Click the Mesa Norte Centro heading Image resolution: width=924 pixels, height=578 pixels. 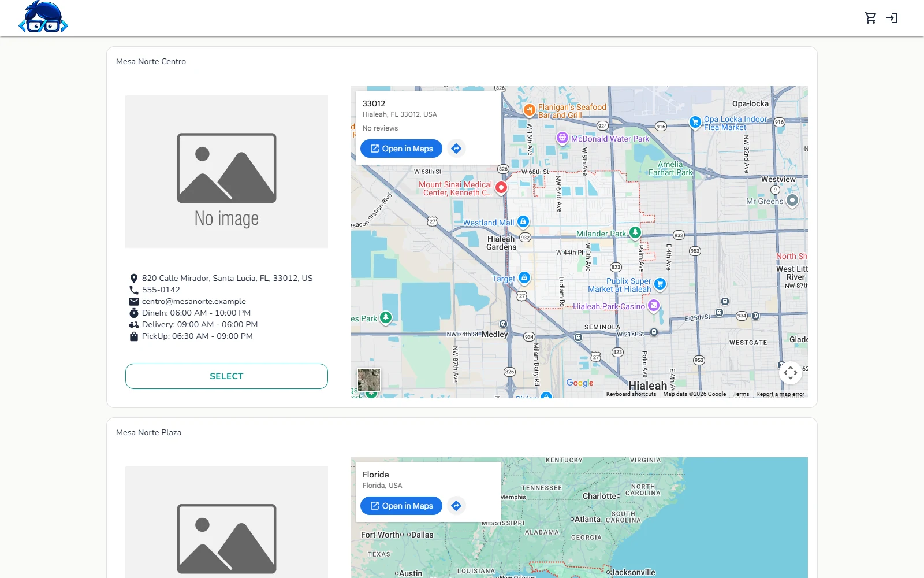151,61
